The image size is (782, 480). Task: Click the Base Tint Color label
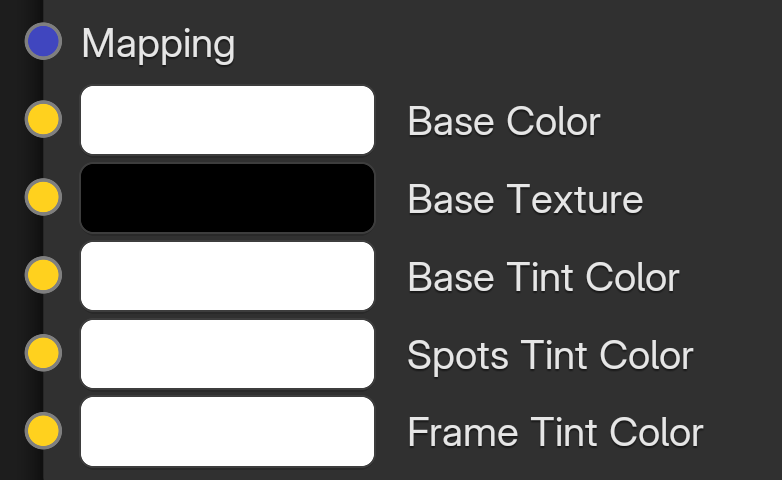pos(543,277)
